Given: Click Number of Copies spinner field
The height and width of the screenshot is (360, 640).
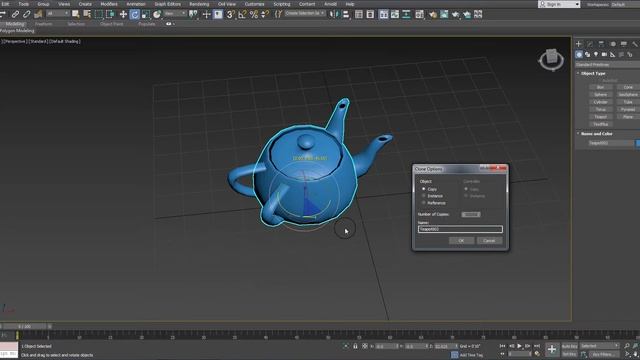Looking at the screenshot, I should pyautogui.click(x=471, y=214).
